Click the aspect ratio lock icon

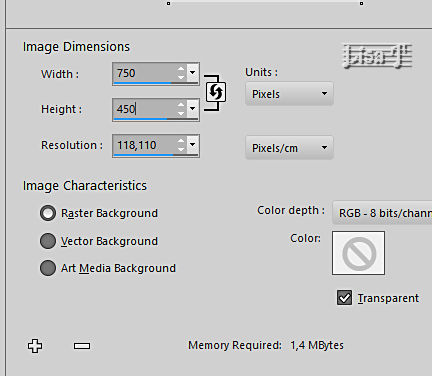(216, 92)
